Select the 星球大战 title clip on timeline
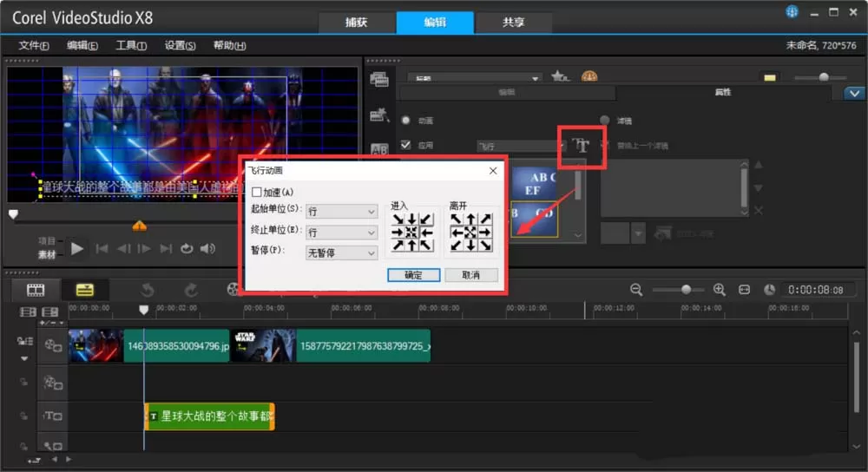Image resolution: width=868 pixels, height=472 pixels. click(209, 416)
